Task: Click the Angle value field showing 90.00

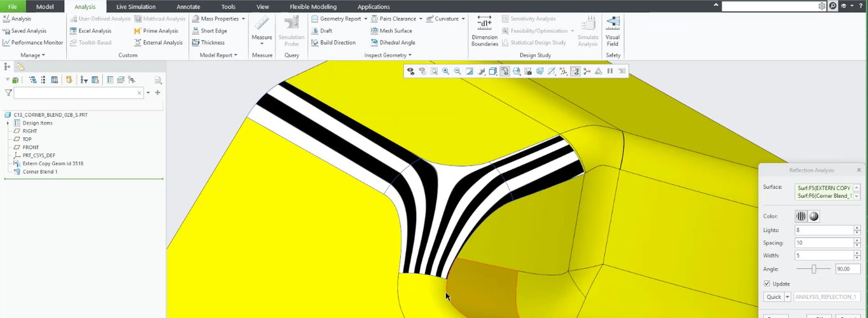Action: click(x=848, y=269)
